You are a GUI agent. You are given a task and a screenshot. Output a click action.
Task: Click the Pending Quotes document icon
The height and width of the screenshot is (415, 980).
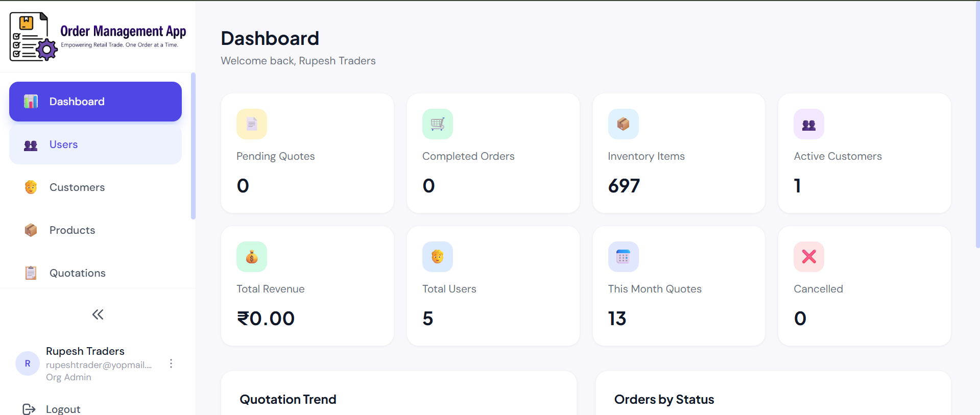252,124
